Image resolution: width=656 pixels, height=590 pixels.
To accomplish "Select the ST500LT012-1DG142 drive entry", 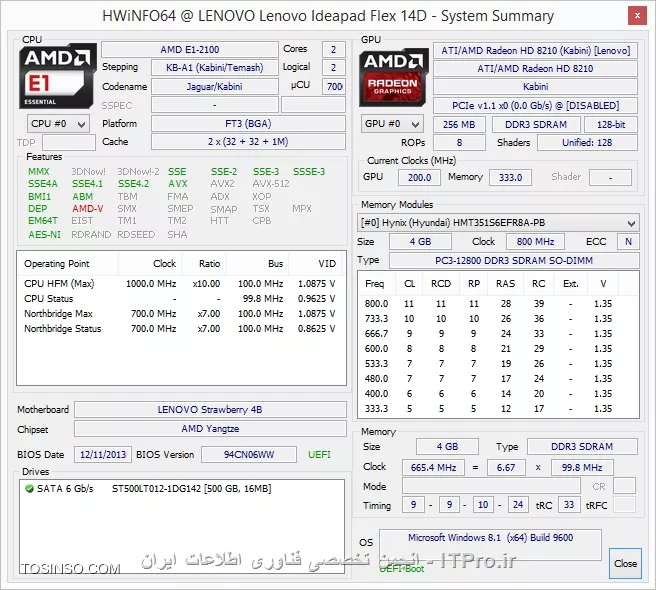I will 182,488.
